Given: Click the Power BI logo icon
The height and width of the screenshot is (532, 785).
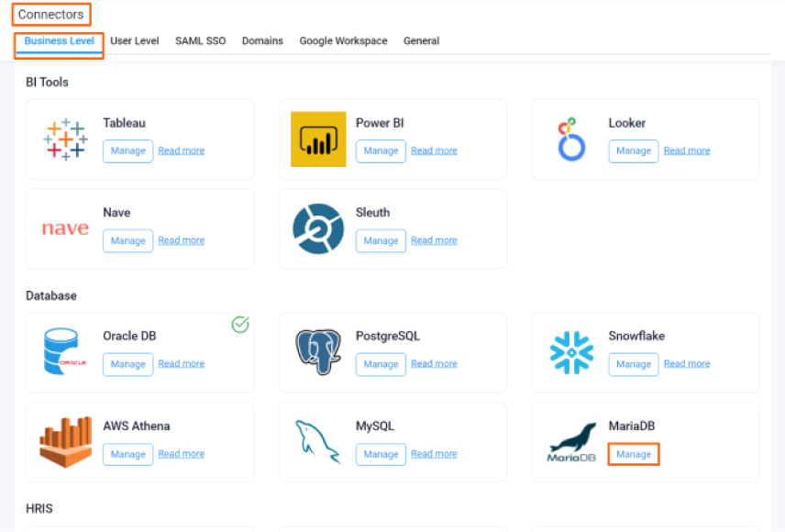Looking at the screenshot, I should [x=318, y=139].
